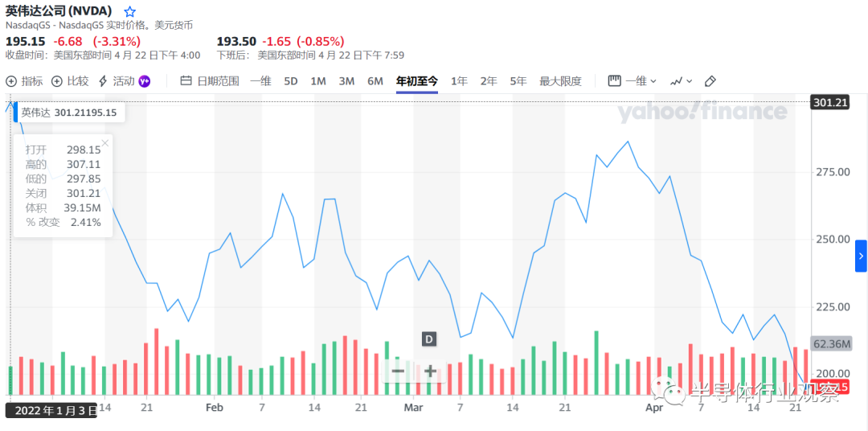Activate the pencil drawing tool
Viewport: 868px width, 431px height.
click(x=710, y=81)
